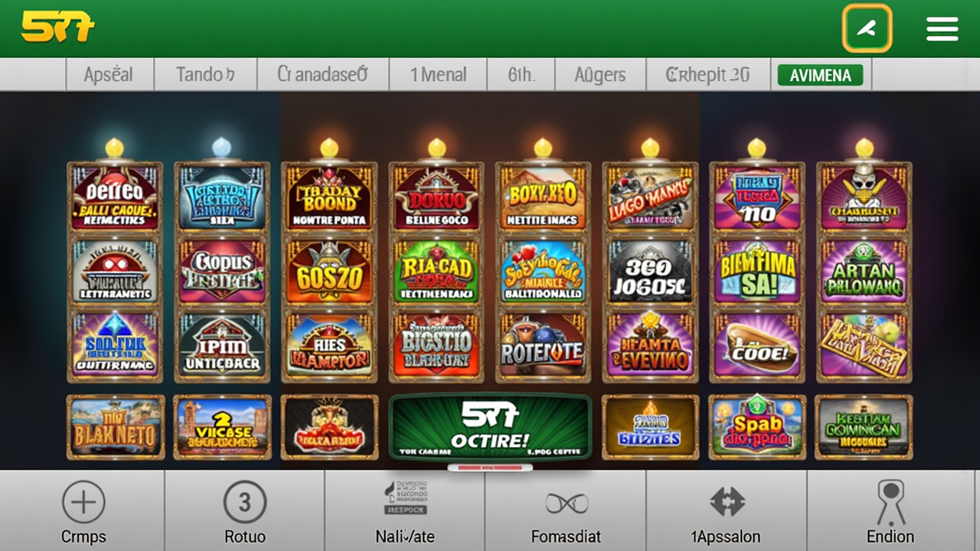Click the orange-outlined arrow icon in header

(x=867, y=29)
